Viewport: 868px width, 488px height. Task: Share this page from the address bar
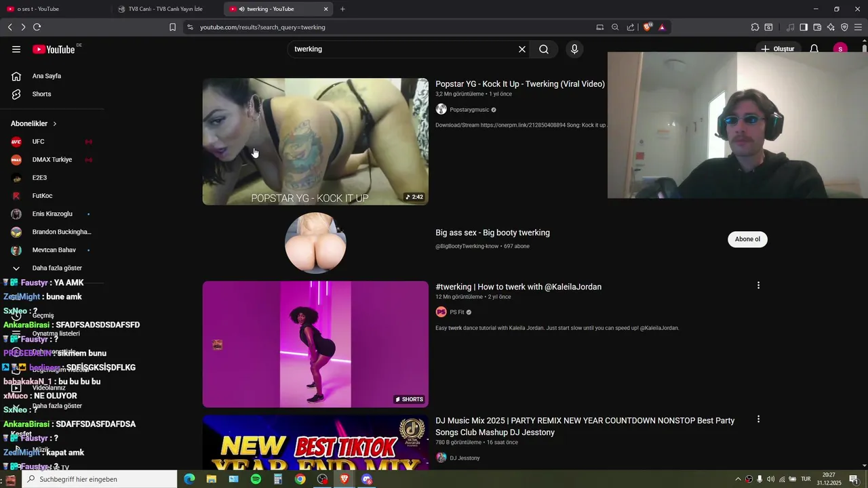631,27
